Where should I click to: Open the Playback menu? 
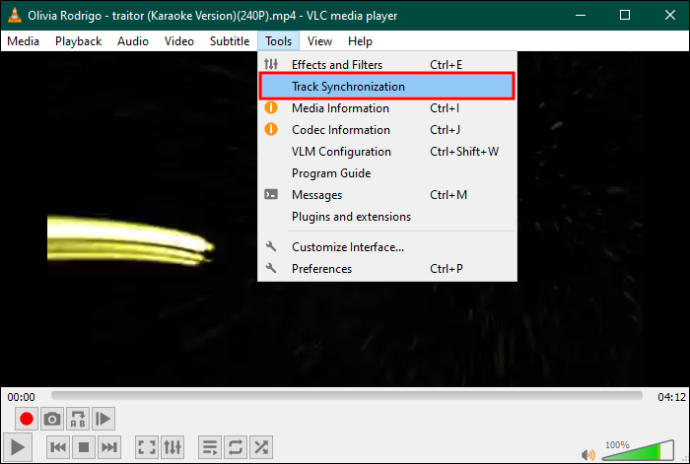78,41
